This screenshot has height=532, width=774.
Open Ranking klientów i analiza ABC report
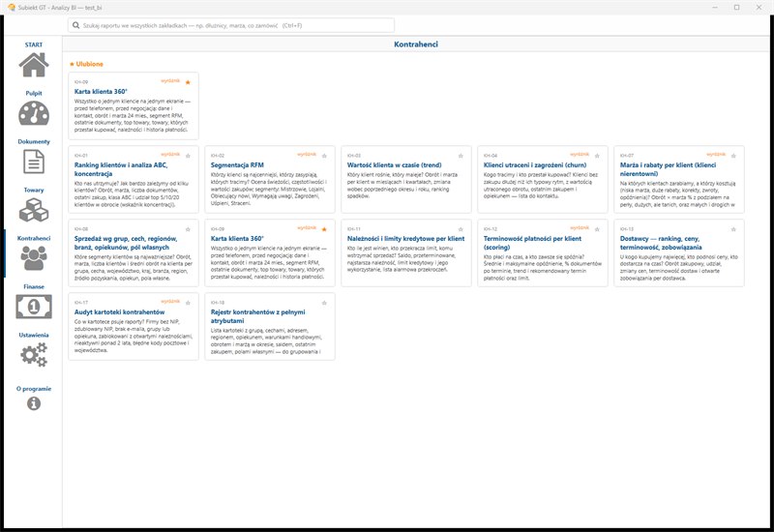click(x=121, y=169)
